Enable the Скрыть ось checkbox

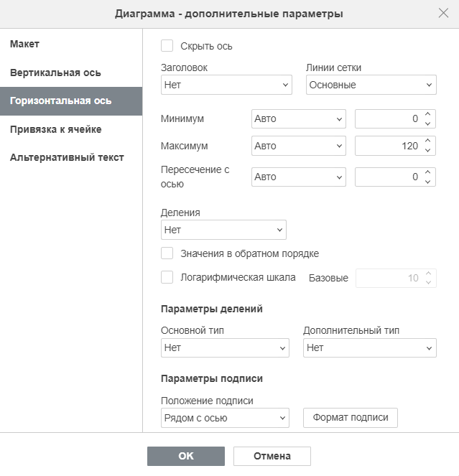[167, 46]
